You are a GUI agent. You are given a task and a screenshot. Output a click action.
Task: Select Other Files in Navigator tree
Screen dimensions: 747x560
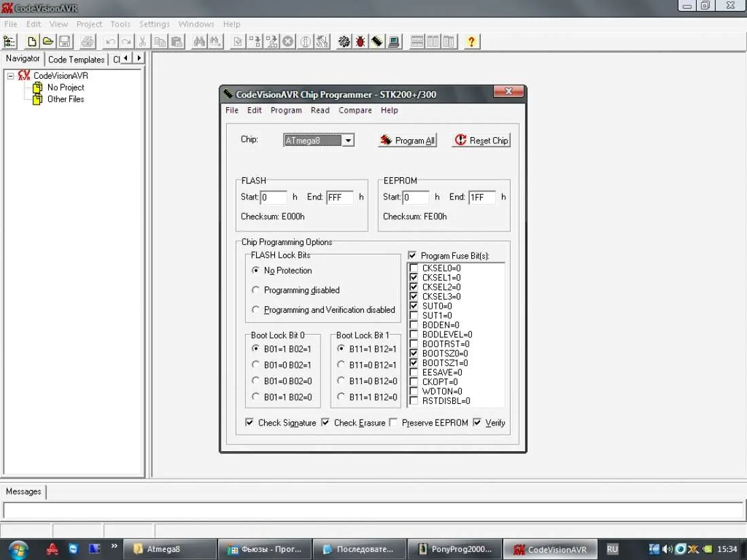(66, 99)
